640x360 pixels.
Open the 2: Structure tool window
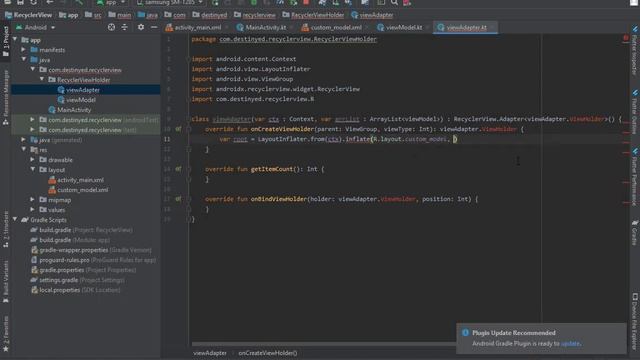(5, 229)
